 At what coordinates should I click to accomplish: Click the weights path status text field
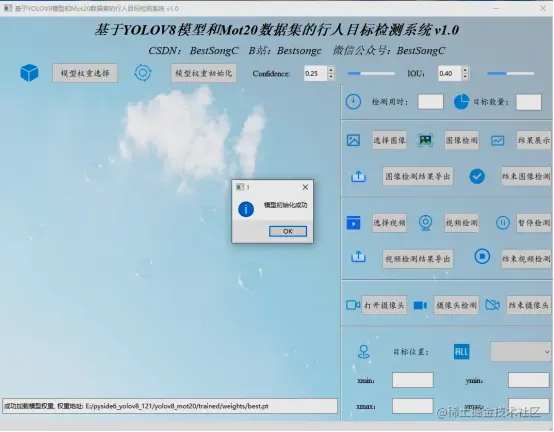[x=170, y=406]
